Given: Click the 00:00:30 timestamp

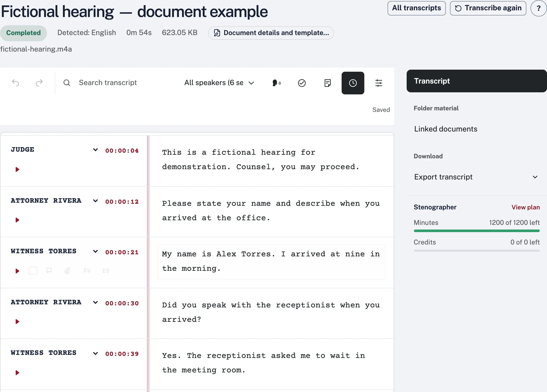Looking at the screenshot, I should click(x=122, y=303).
